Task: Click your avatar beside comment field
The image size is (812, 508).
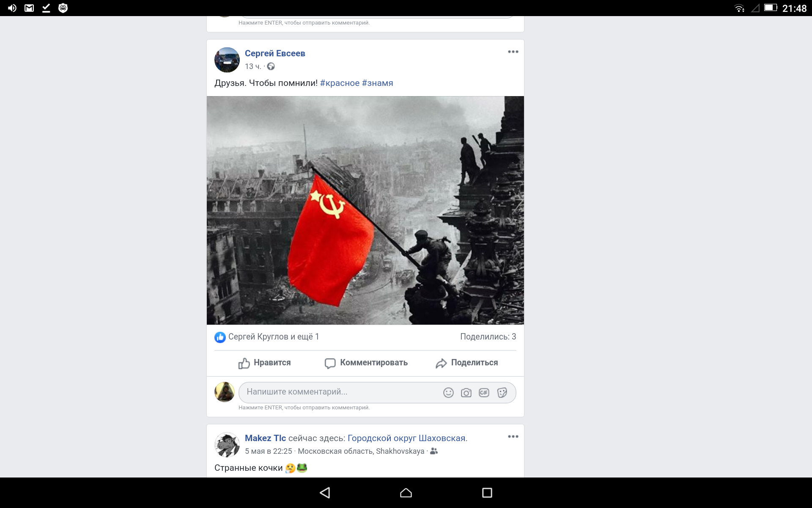Action: click(225, 392)
